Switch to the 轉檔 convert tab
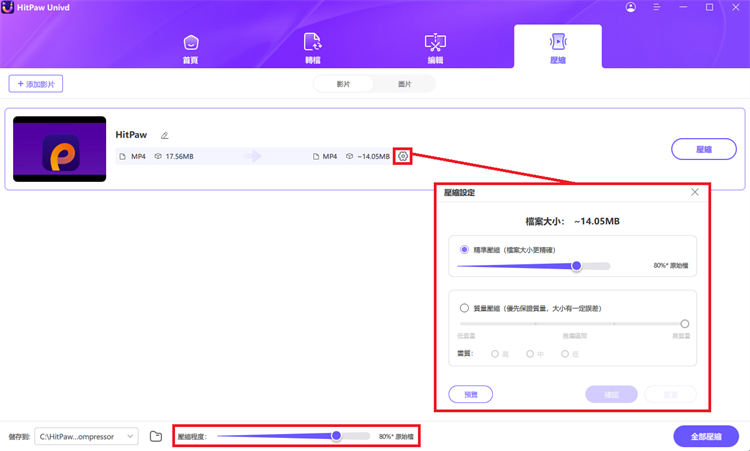The width and height of the screenshot is (750, 451). pos(313,49)
